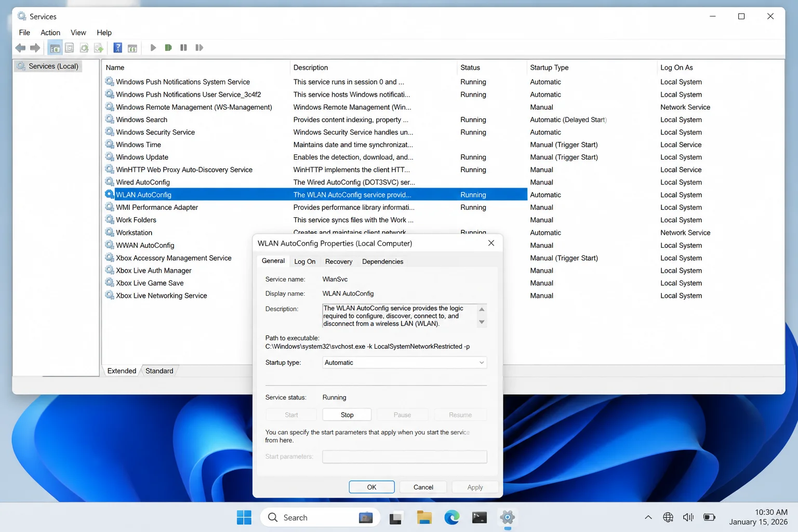The width and height of the screenshot is (798, 532).
Task: Click the toolbar Forward arrow
Action: pyautogui.click(x=35, y=48)
